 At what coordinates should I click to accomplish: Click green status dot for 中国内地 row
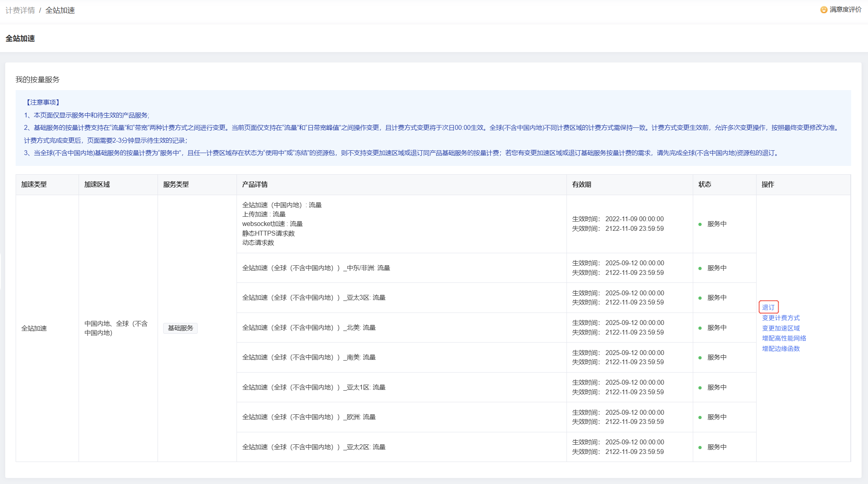tap(700, 224)
